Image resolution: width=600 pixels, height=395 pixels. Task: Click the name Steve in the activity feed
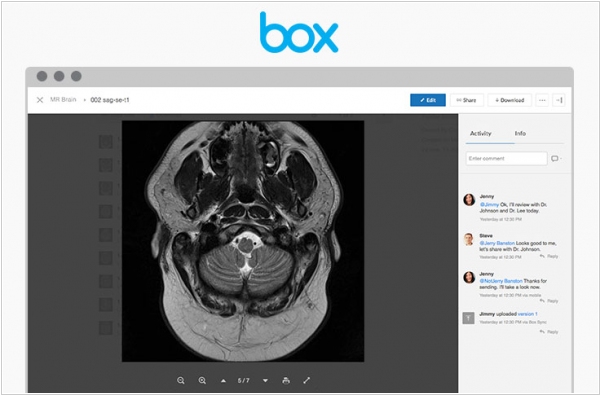486,236
